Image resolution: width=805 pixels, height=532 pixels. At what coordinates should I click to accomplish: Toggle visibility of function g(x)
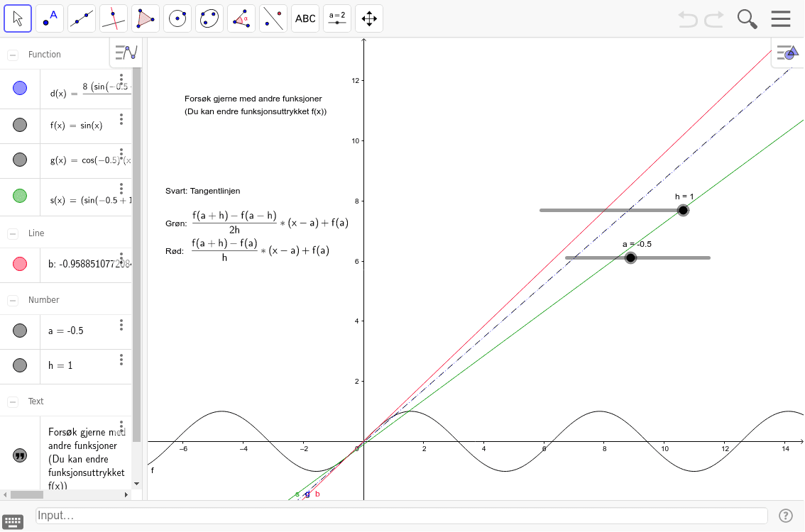click(x=19, y=160)
